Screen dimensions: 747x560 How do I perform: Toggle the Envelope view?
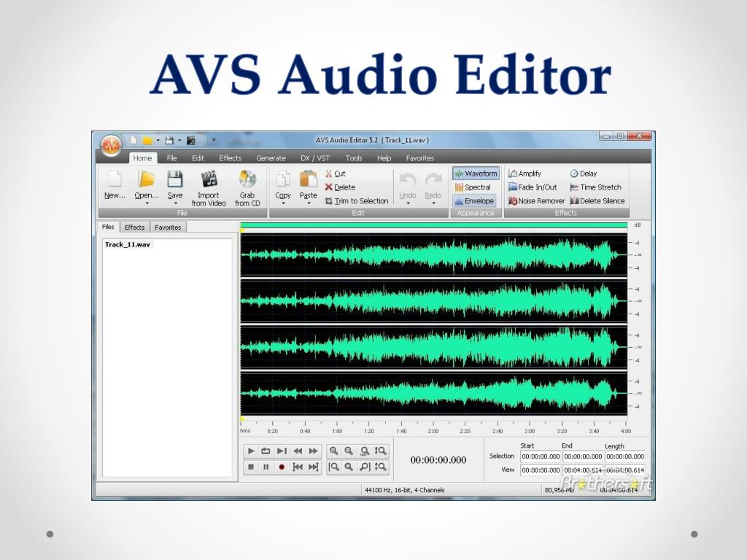474,201
